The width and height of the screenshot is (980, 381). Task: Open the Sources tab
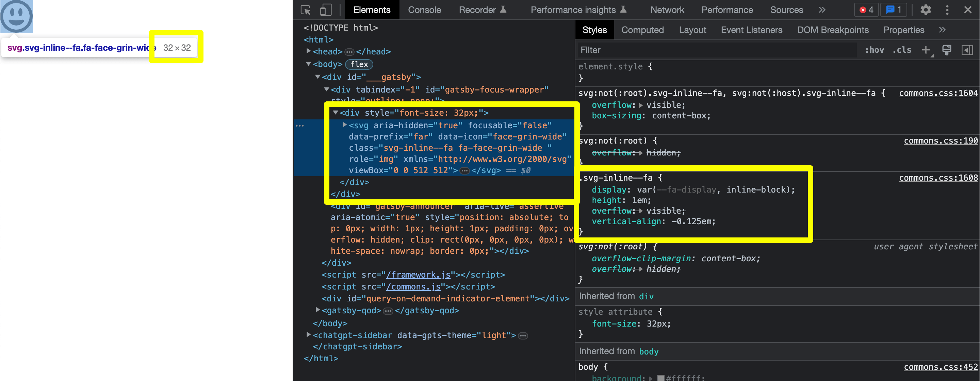click(x=786, y=10)
